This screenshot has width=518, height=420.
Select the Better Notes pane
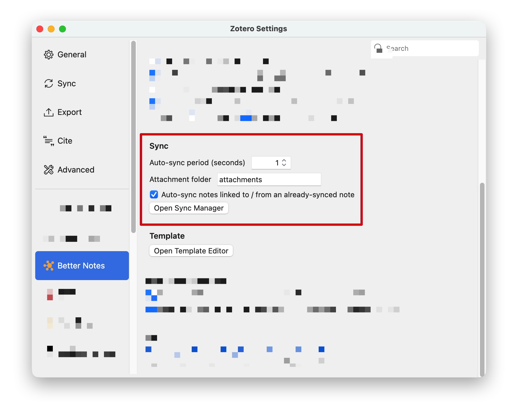pyautogui.click(x=82, y=266)
